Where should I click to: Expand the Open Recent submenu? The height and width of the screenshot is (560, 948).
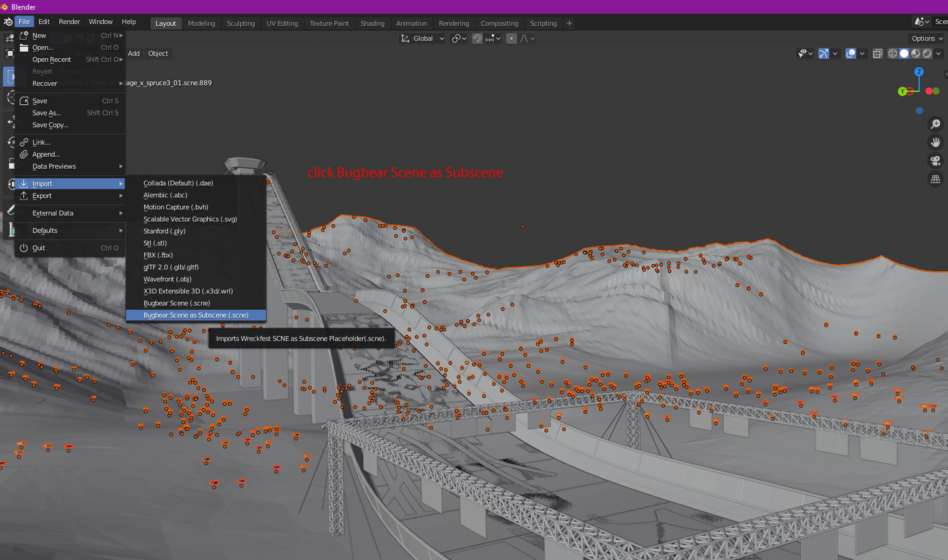pyautogui.click(x=70, y=59)
